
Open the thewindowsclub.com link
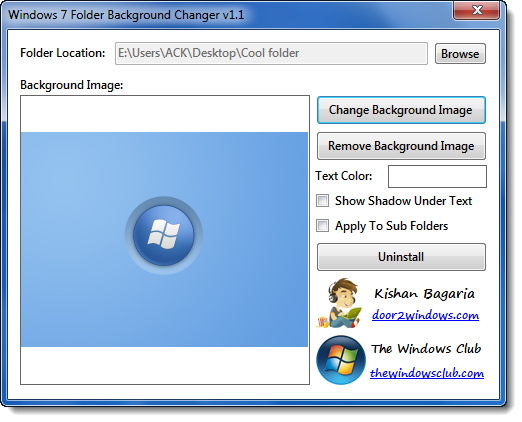[427, 373]
